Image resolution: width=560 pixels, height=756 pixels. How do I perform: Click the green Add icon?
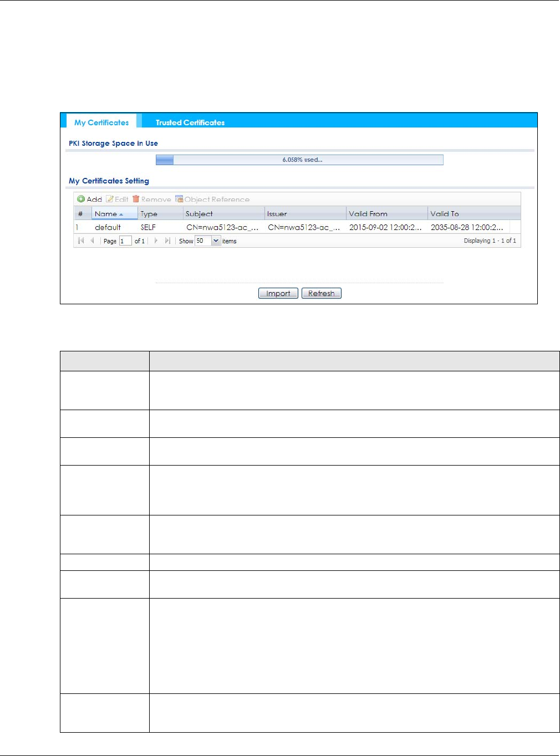[81, 199]
